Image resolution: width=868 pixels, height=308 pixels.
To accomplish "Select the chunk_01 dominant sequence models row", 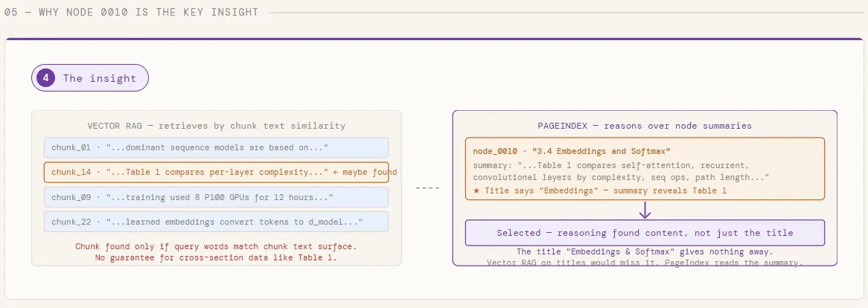I will pos(216,147).
